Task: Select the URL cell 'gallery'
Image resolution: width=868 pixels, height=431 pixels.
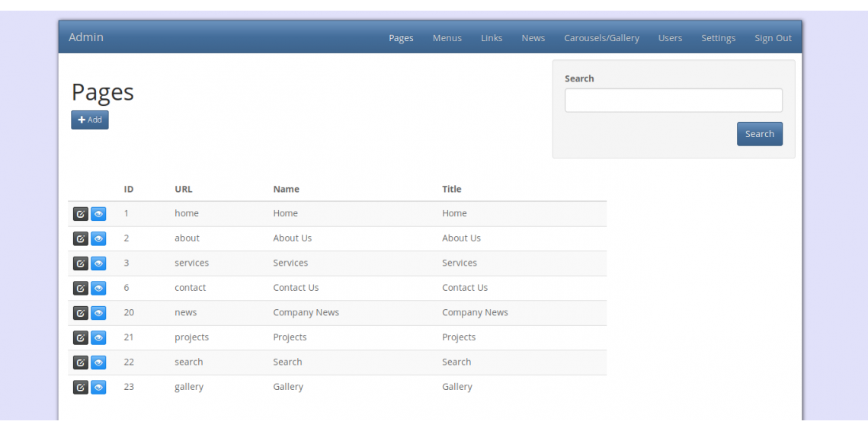Action: (189, 387)
